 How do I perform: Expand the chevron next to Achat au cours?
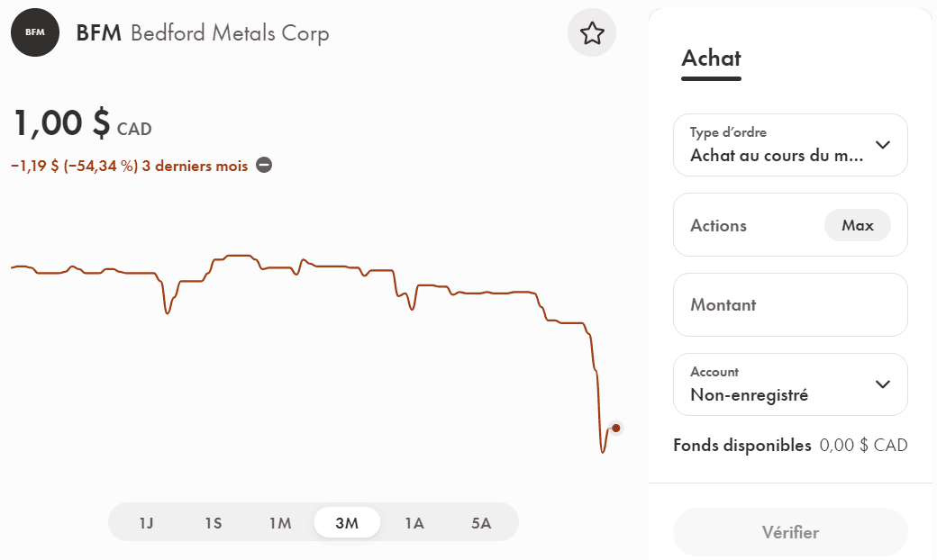(883, 145)
